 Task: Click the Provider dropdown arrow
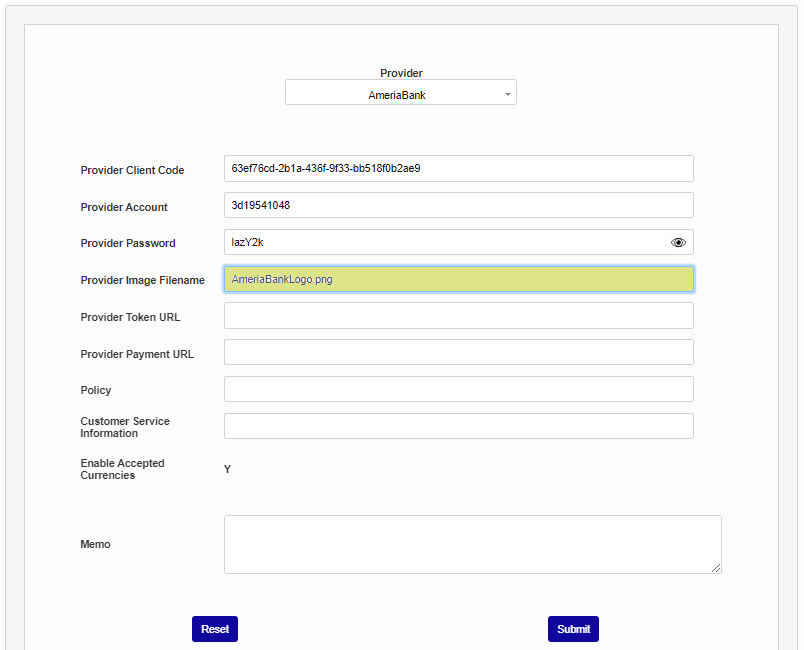[508, 94]
